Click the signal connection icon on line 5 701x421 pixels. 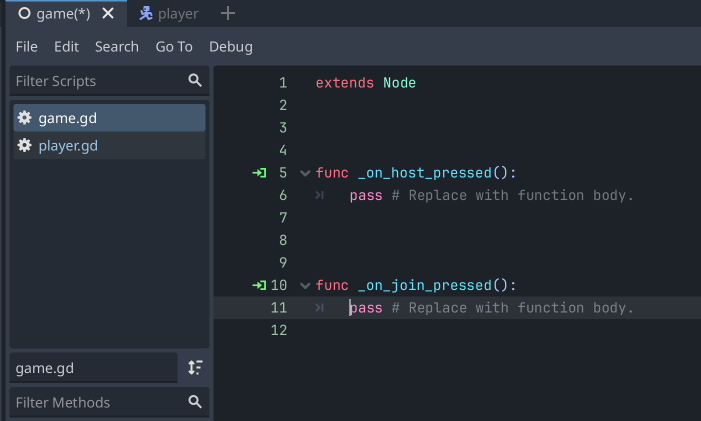[x=259, y=173]
